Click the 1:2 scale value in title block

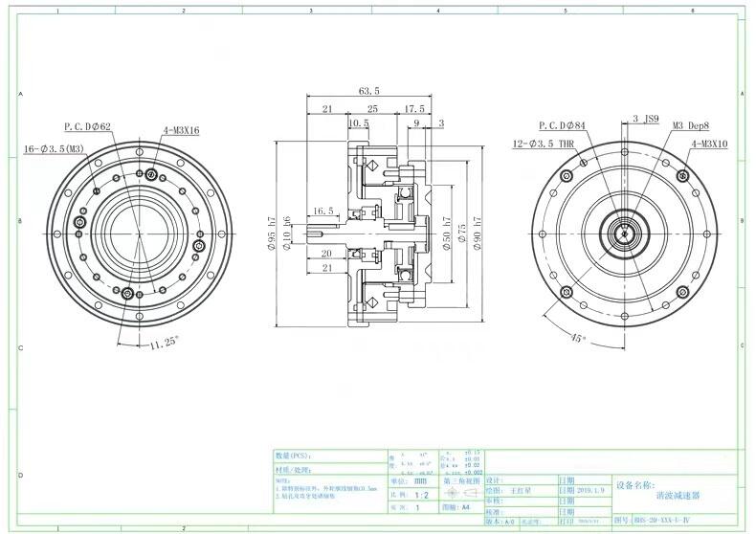[420, 497]
